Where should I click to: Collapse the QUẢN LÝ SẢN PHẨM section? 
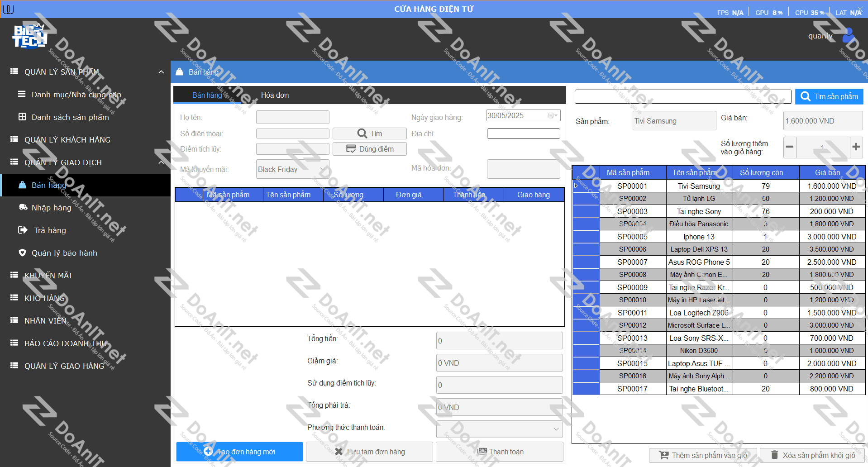[x=161, y=72]
